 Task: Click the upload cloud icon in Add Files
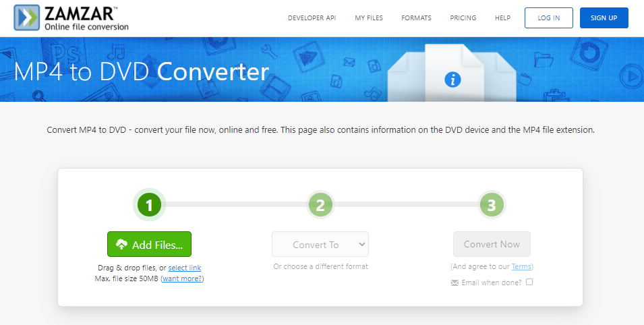coord(122,245)
